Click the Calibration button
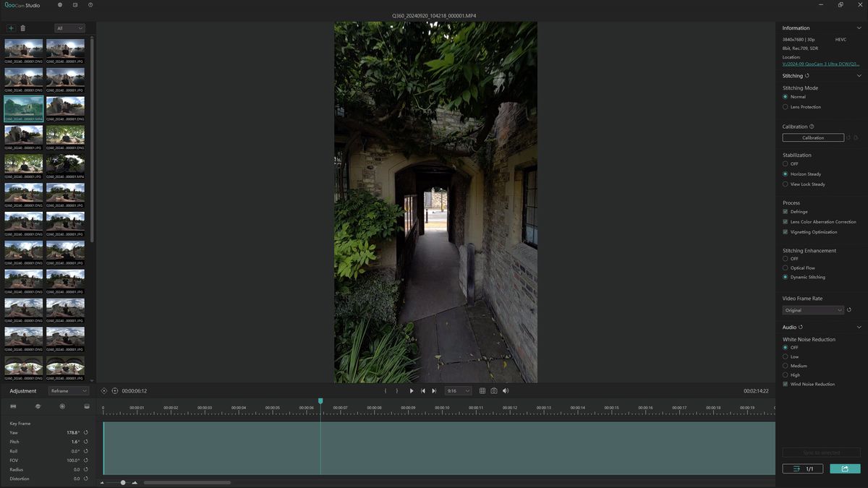The image size is (868, 488). tap(813, 137)
